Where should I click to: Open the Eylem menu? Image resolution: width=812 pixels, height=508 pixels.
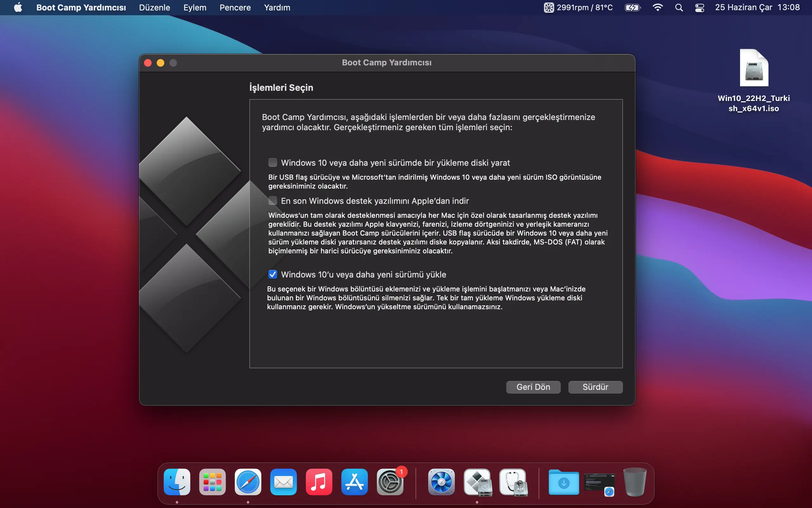point(195,7)
